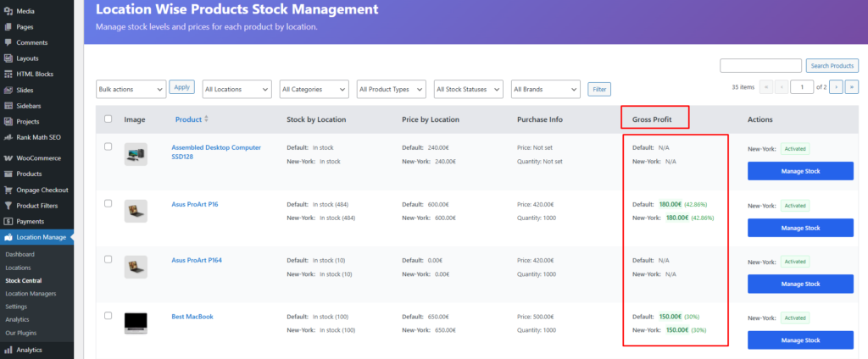This screenshot has width=868, height=359.
Task: Click the product search text field
Action: [760, 65]
